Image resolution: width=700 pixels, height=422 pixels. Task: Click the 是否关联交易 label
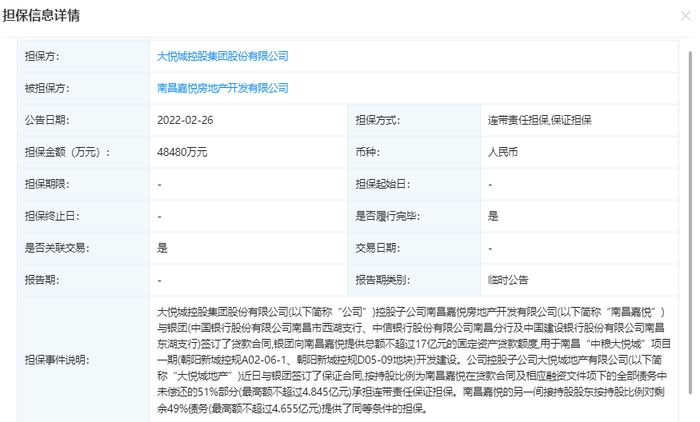57,248
